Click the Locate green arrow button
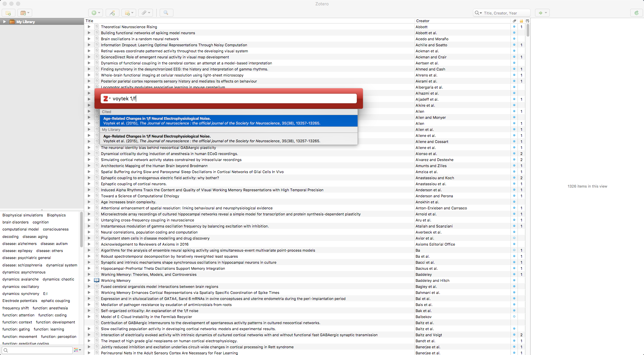Viewport: 644px width, 355px height. (542, 13)
